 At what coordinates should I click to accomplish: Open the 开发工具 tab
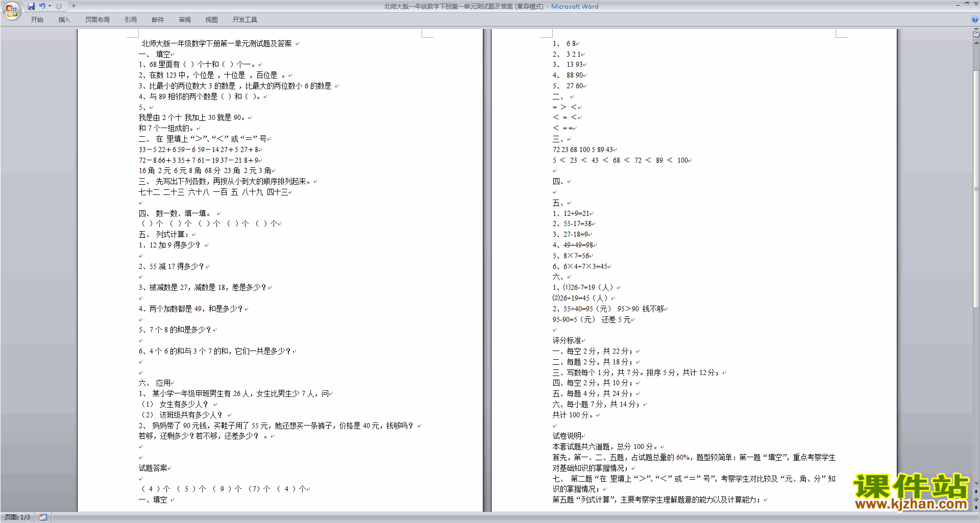tap(245, 20)
